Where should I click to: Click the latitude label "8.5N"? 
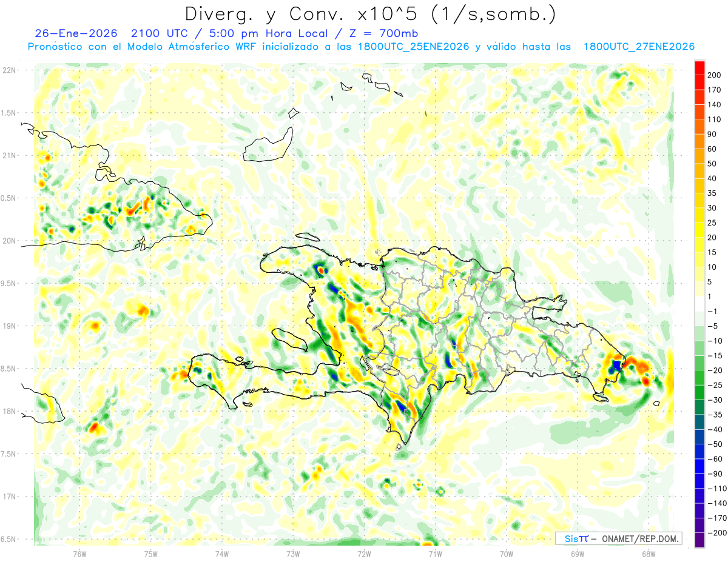[x=9, y=369]
